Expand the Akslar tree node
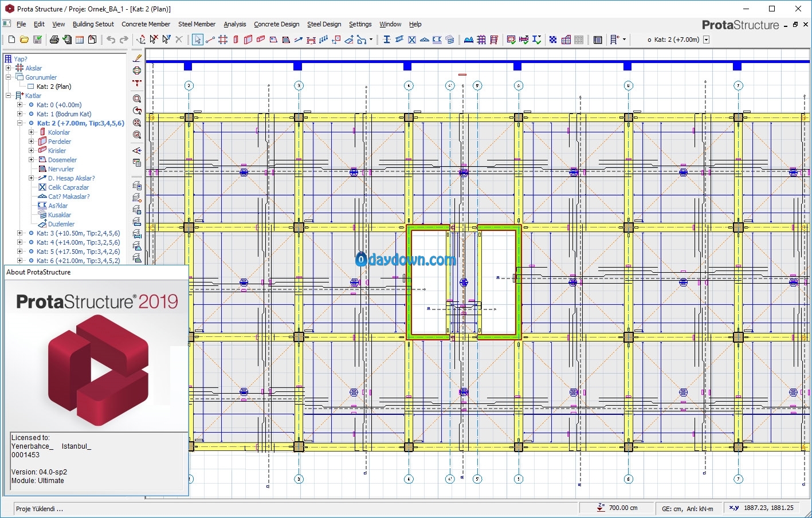 9,68
